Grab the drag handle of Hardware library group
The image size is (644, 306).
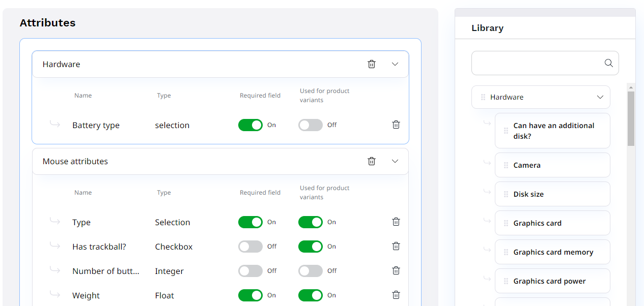[x=483, y=97]
